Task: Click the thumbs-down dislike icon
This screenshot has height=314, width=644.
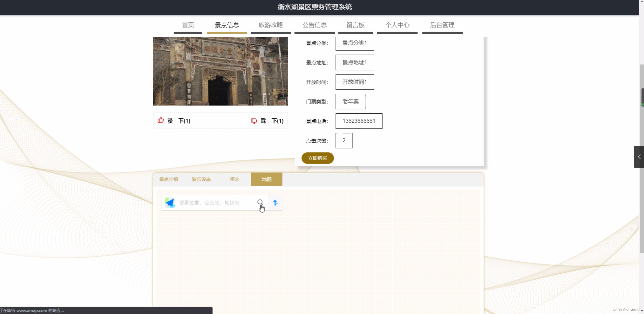Action: click(x=254, y=121)
